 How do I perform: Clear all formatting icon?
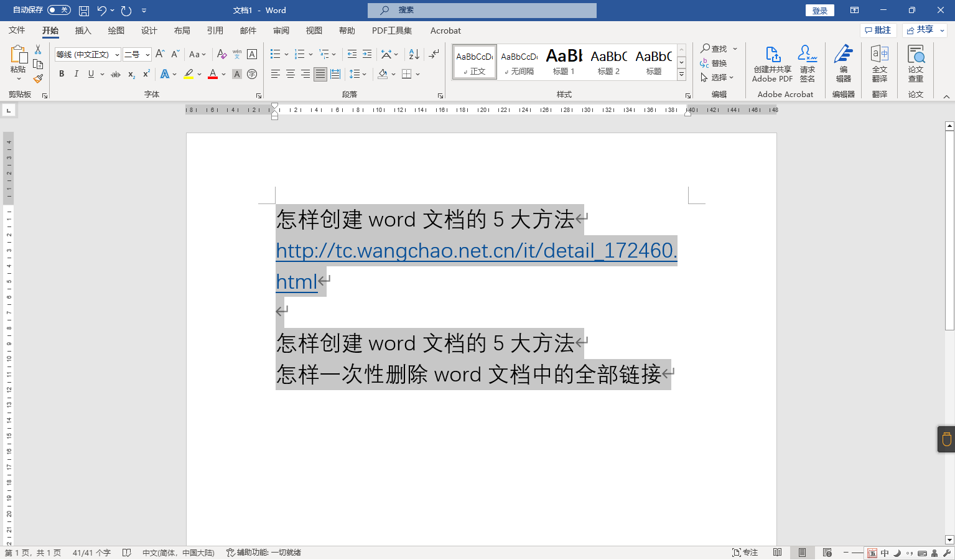pyautogui.click(x=221, y=54)
